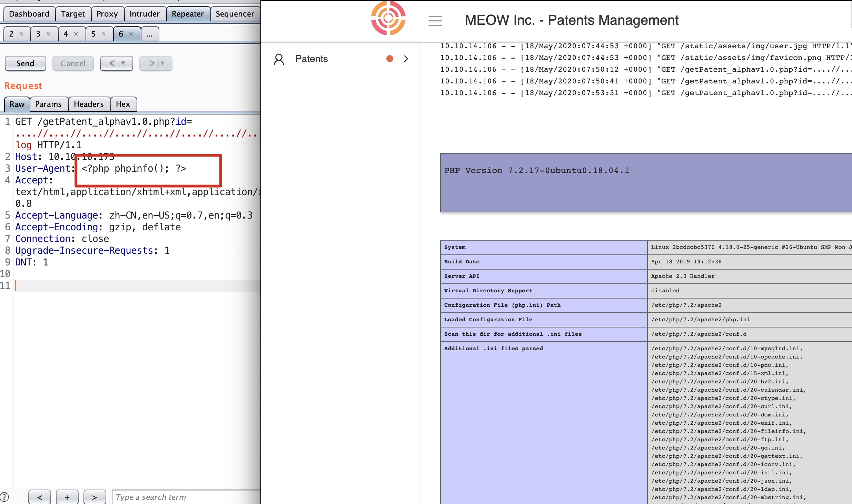
Task: Close Repeater tab number 2
Action: [21, 34]
